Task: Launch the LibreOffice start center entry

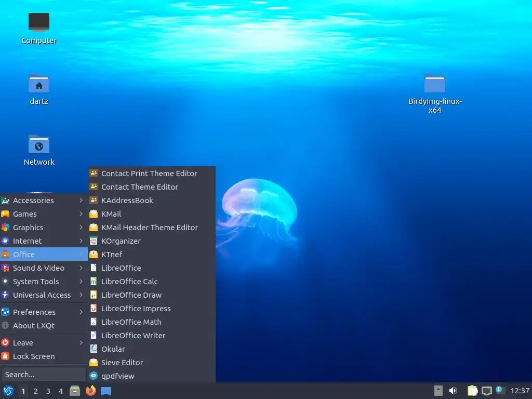Action: [152, 268]
